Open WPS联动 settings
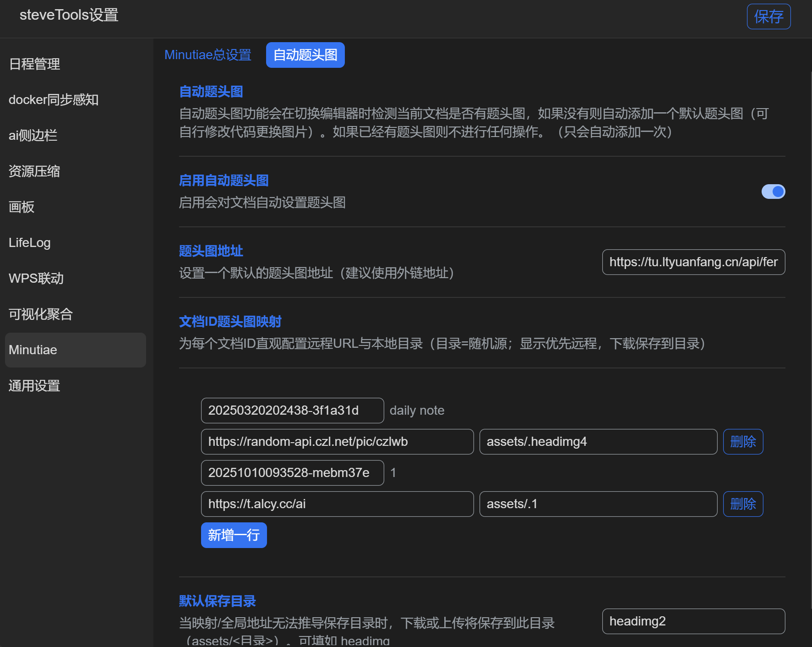 point(36,279)
